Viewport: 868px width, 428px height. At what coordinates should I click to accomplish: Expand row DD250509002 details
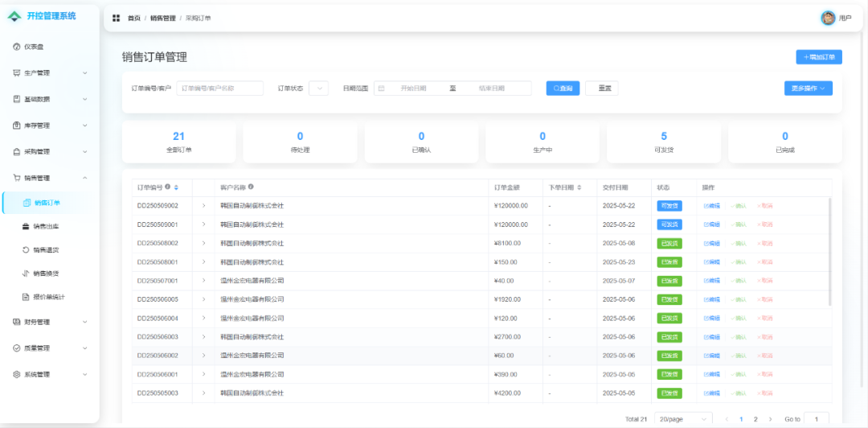click(x=203, y=206)
